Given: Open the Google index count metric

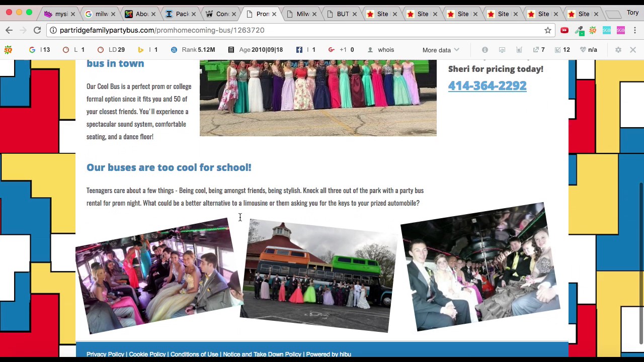Looking at the screenshot, I should (x=39, y=50).
